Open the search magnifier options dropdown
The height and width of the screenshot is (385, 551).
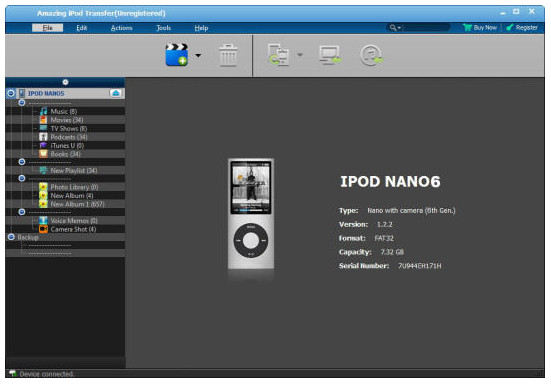tap(395, 27)
